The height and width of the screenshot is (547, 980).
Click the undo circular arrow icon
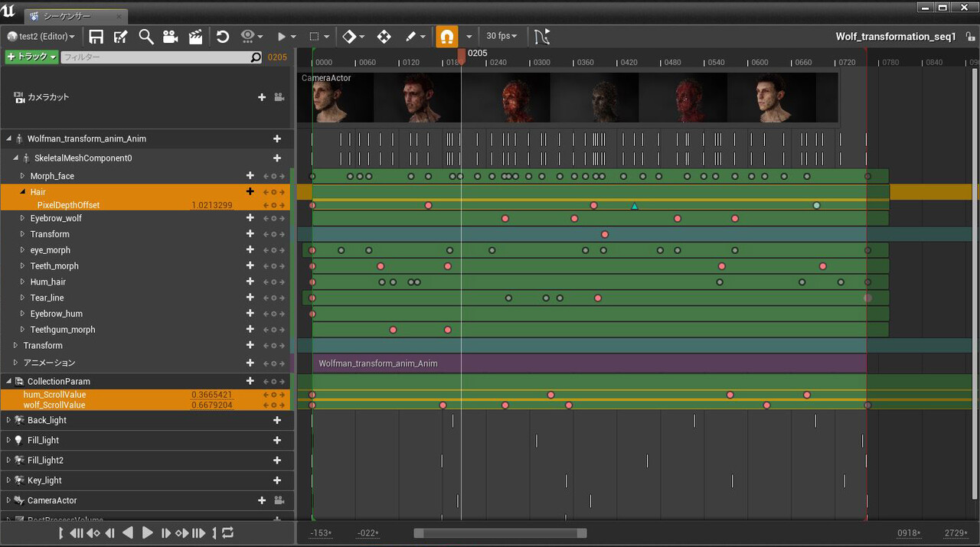(x=224, y=36)
